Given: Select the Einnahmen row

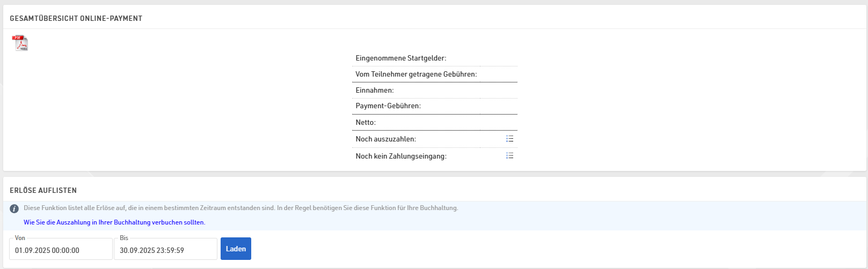Looking at the screenshot, I should pyautogui.click(x=374, y=90).
